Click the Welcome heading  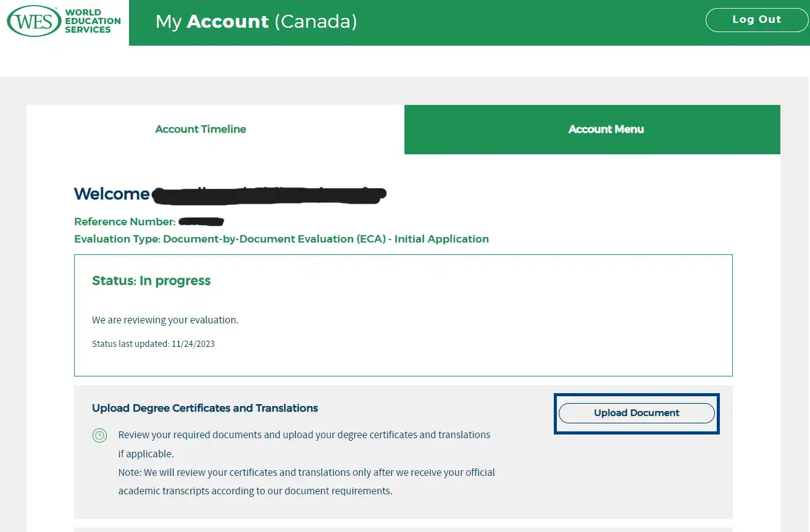point(112,194)
